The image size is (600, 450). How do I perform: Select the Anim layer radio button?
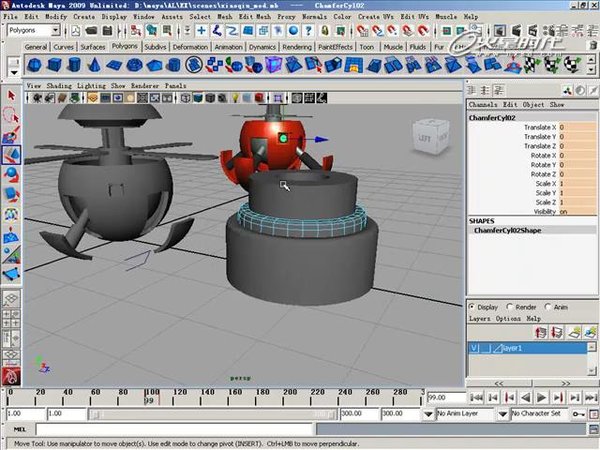549,306
